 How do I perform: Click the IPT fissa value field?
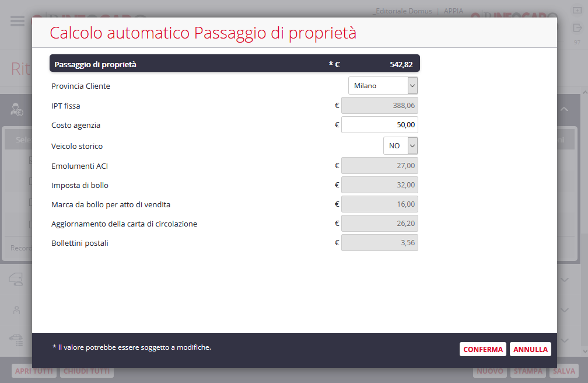[379, 106]
